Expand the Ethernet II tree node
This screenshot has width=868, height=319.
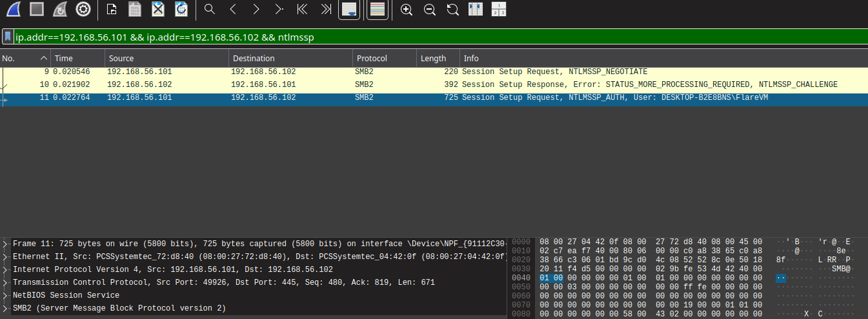[x=5, y=256]
